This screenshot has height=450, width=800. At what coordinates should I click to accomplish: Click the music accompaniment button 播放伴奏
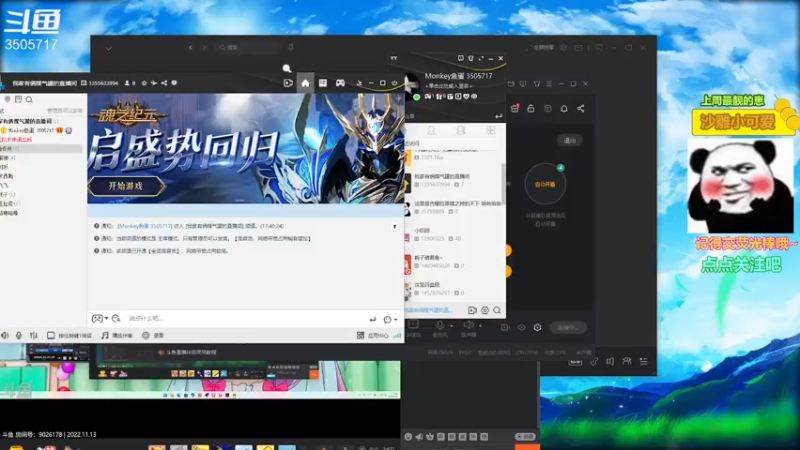pos(117,335)
